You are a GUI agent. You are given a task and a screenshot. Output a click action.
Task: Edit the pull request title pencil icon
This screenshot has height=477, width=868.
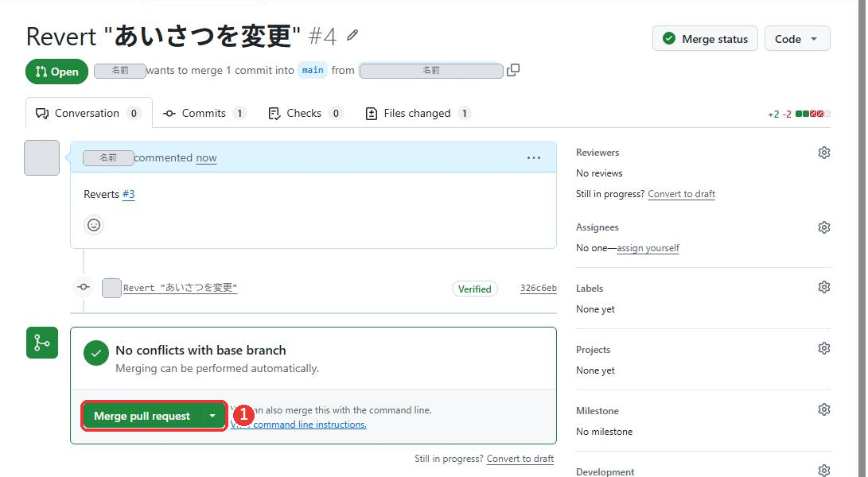[352, 36]
